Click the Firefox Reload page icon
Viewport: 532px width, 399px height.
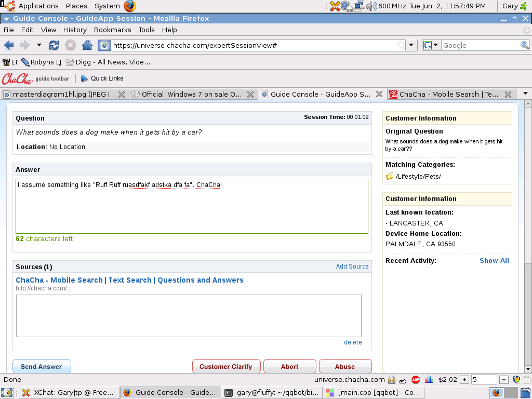point(54,45)
